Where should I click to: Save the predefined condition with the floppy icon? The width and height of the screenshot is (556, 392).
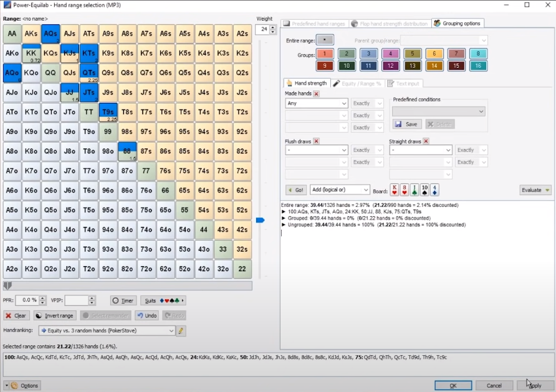406,124
